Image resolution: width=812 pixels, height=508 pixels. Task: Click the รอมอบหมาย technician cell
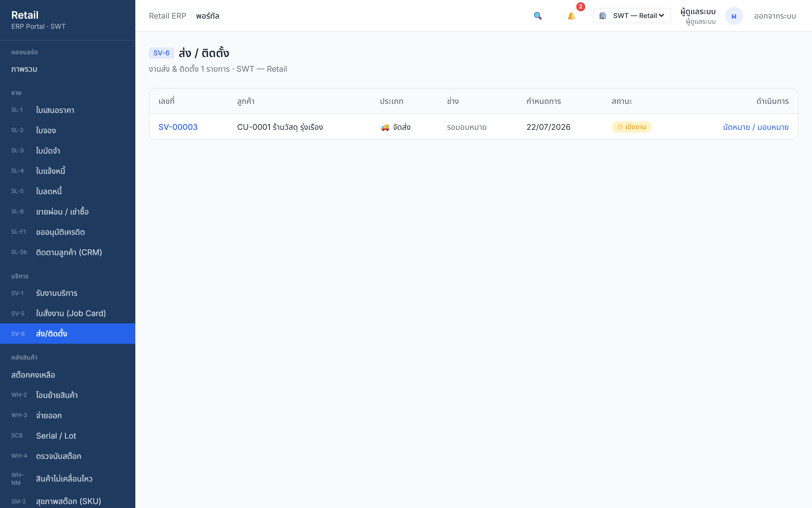[467, 127]
